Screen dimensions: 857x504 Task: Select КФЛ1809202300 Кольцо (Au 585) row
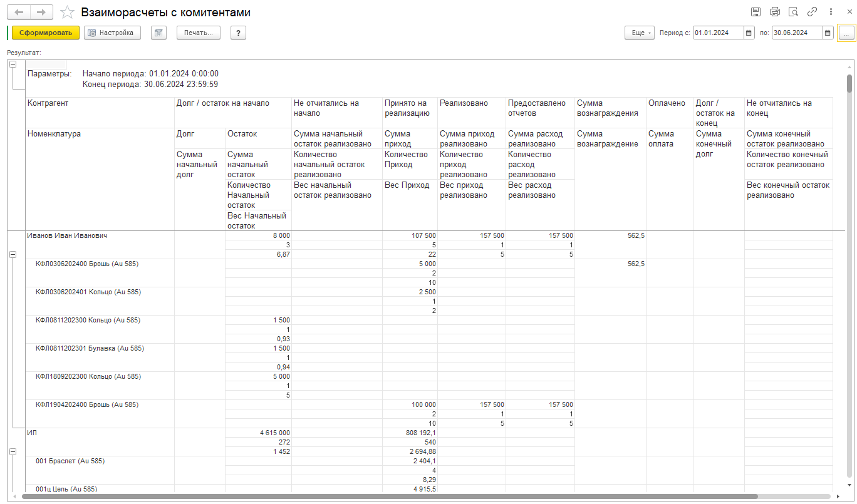[88, 376]
